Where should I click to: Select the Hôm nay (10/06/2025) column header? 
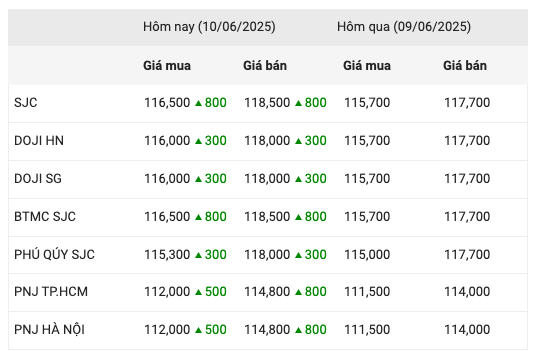209,27
